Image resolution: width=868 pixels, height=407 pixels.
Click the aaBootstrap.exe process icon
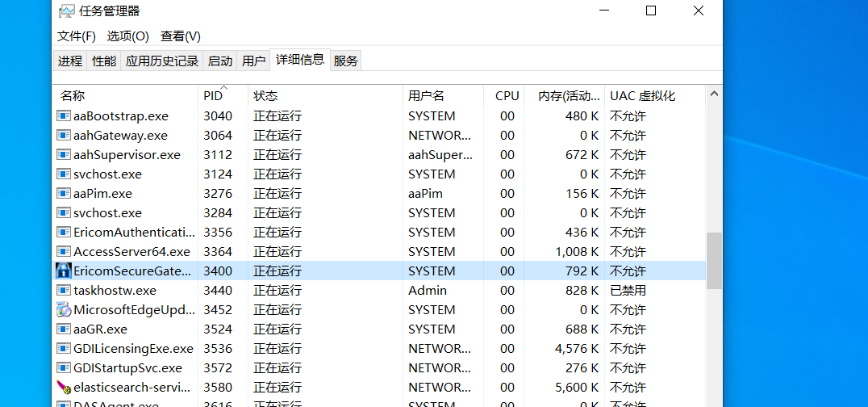coord(64,116)
